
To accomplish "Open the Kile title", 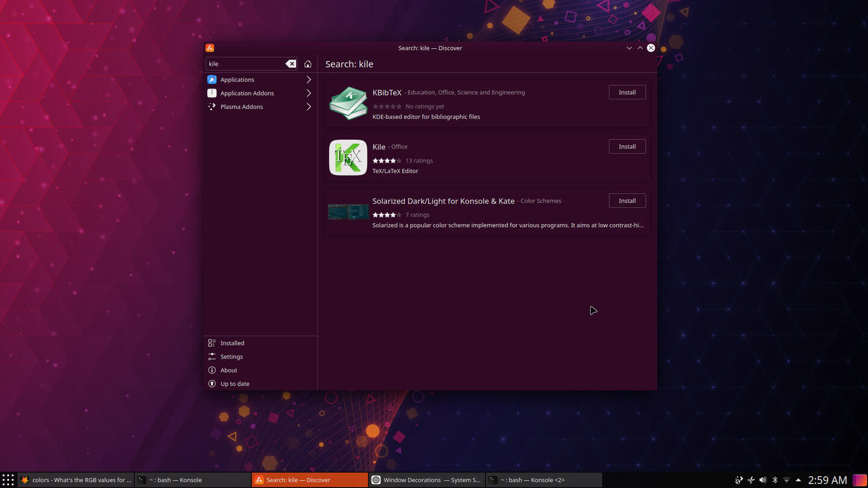I will point(379,146).
